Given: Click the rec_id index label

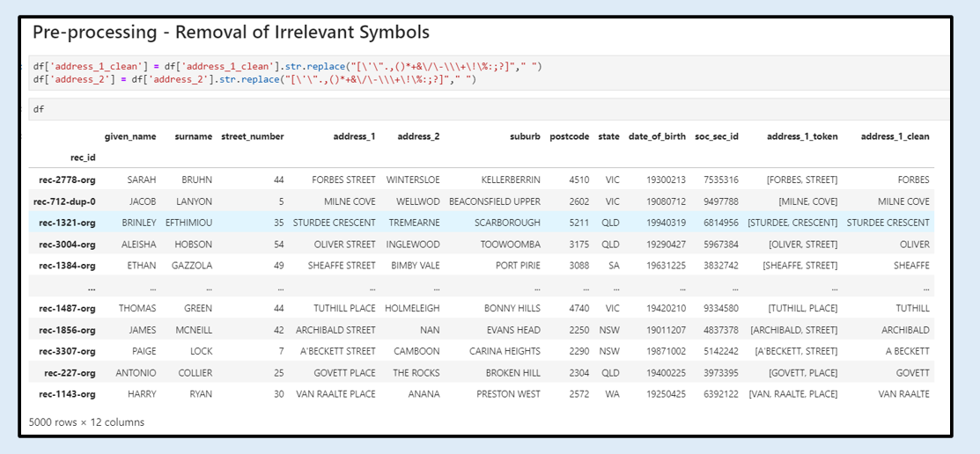Looking at the screenshot, I should (85, 158).
